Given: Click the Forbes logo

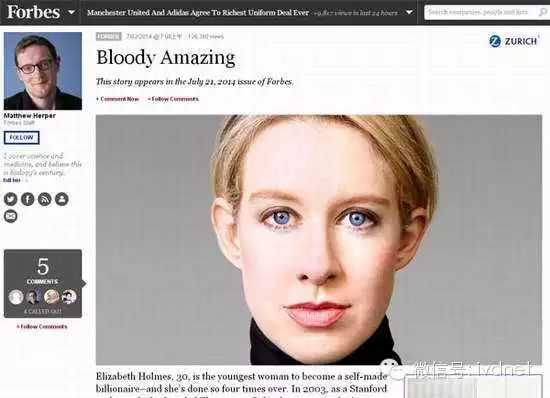Looking at the screenshot, I should 34,13.
